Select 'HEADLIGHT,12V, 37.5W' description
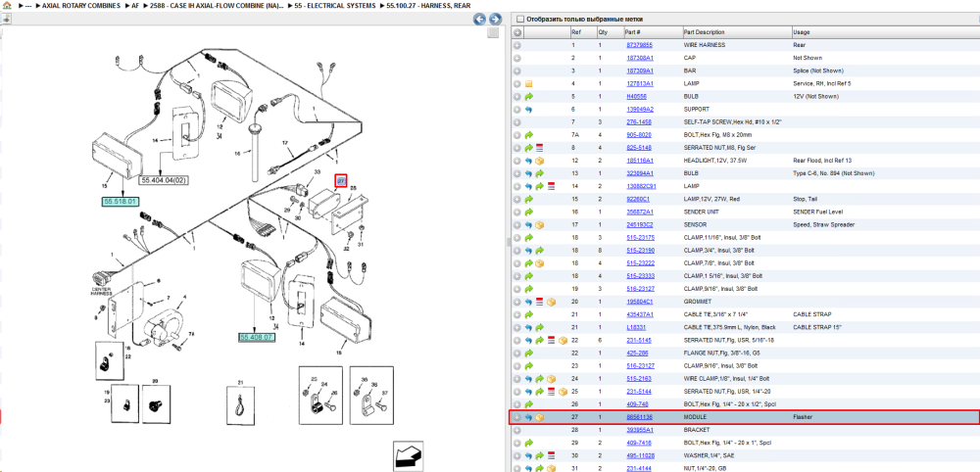980x472 pixels. (x=713, y=161)
